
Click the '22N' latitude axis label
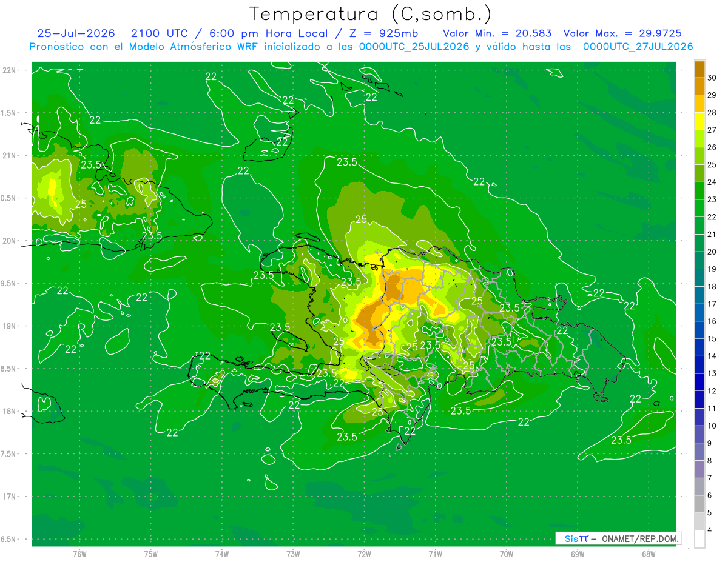(9, 70)
